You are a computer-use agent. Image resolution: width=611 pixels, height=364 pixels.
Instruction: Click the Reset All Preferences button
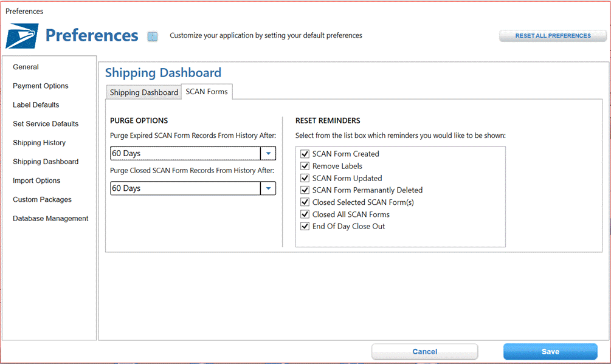click(553, 36)
